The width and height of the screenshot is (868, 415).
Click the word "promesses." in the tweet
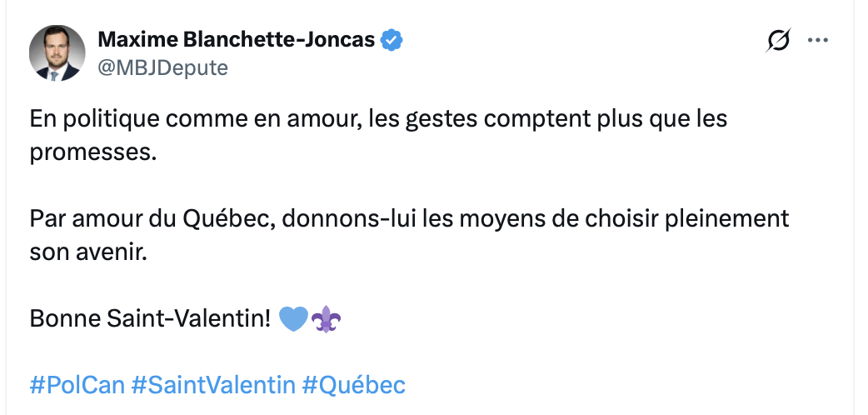pyautogui.click(x=92, y=152)
